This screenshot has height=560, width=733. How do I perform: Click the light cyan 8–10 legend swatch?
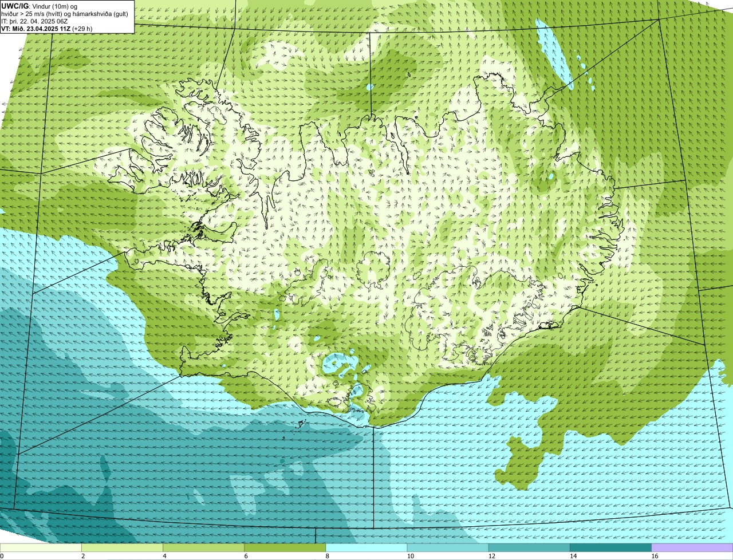point(366,548)
